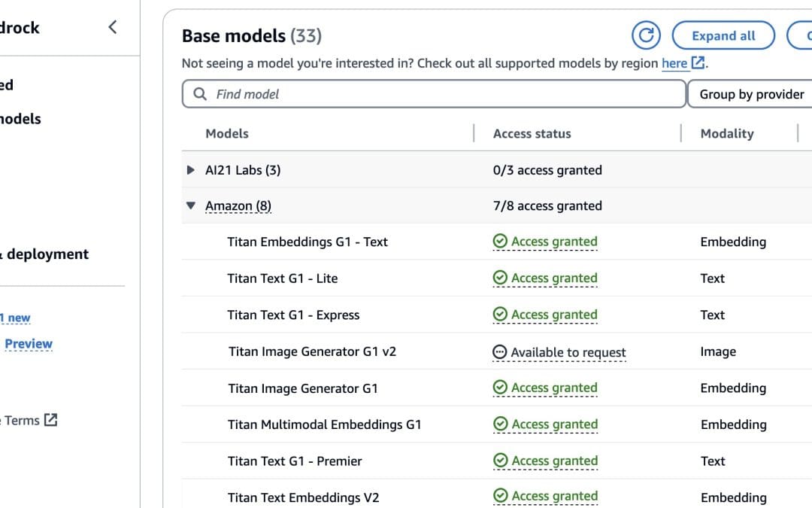Click the magnifier icon in Find model
The image size is (812, 508).
(200, 94)
